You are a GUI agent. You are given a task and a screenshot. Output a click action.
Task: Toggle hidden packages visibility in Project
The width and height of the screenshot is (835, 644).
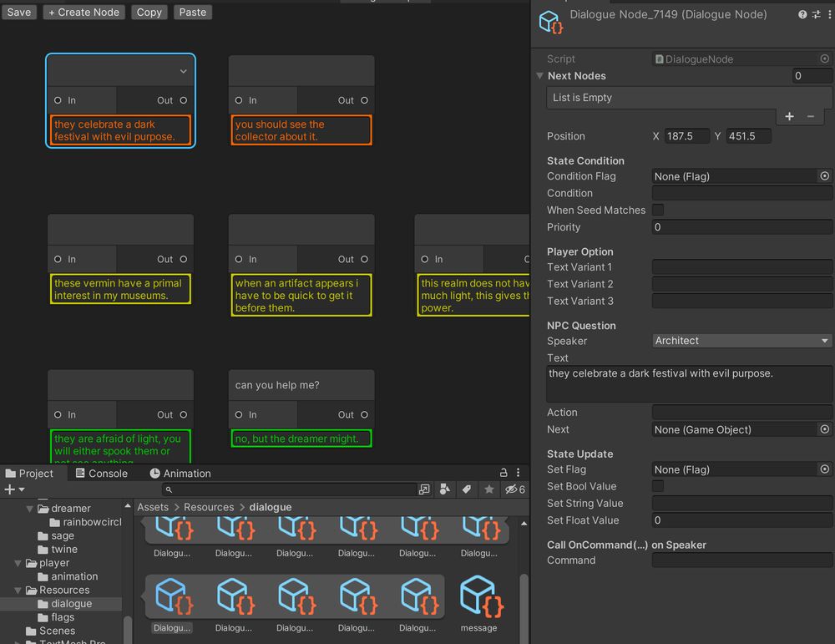pyautogui.click(x=514, y=489)
